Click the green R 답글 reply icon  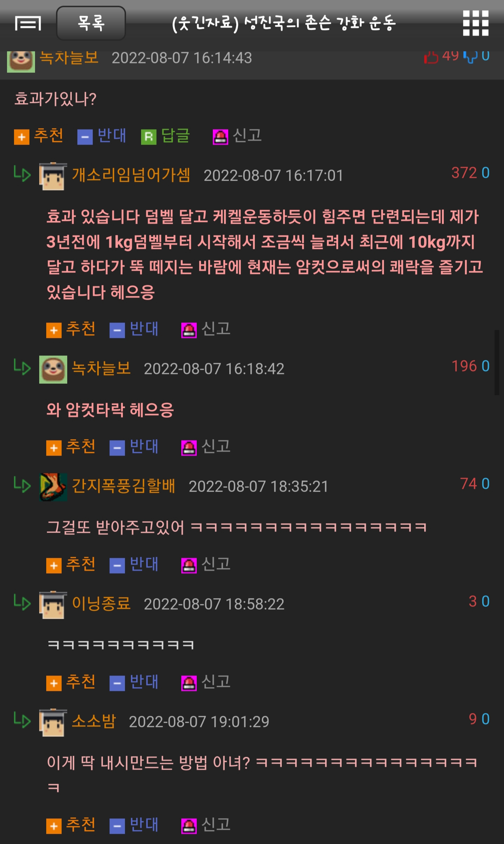(x=149, y=137)
